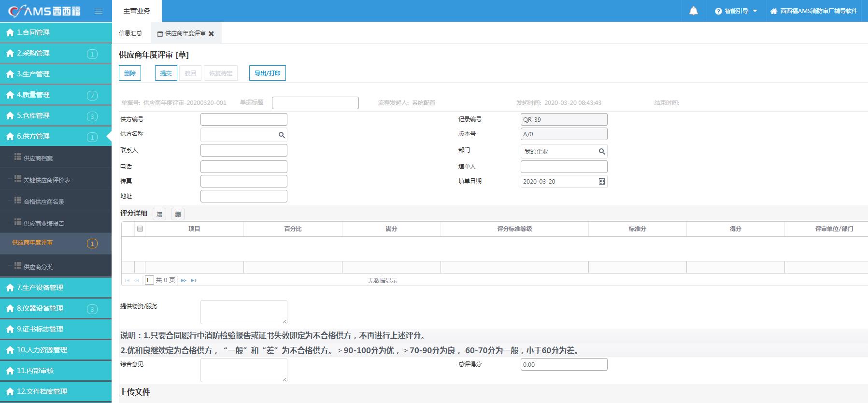Click the 驳回 button

(x=190, y=73)
